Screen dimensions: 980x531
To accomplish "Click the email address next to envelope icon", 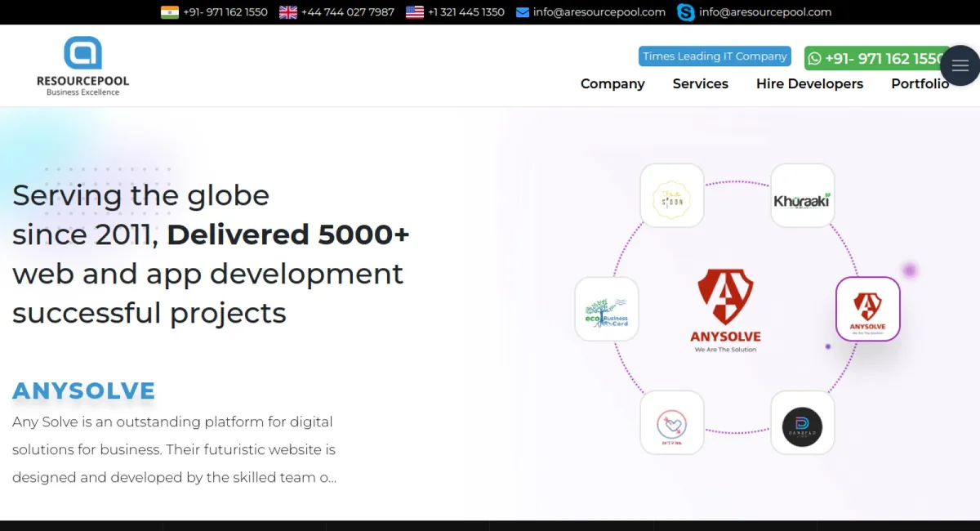I will coord(599,12).
